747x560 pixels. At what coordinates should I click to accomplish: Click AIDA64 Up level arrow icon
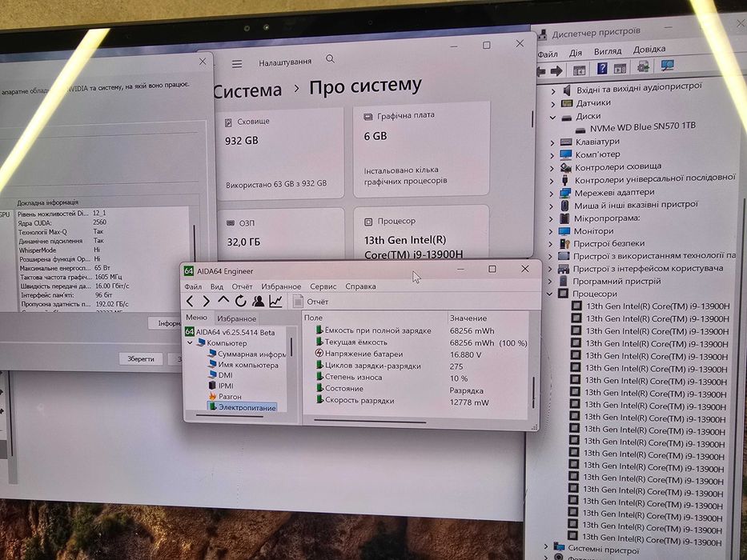coord(223,301)
